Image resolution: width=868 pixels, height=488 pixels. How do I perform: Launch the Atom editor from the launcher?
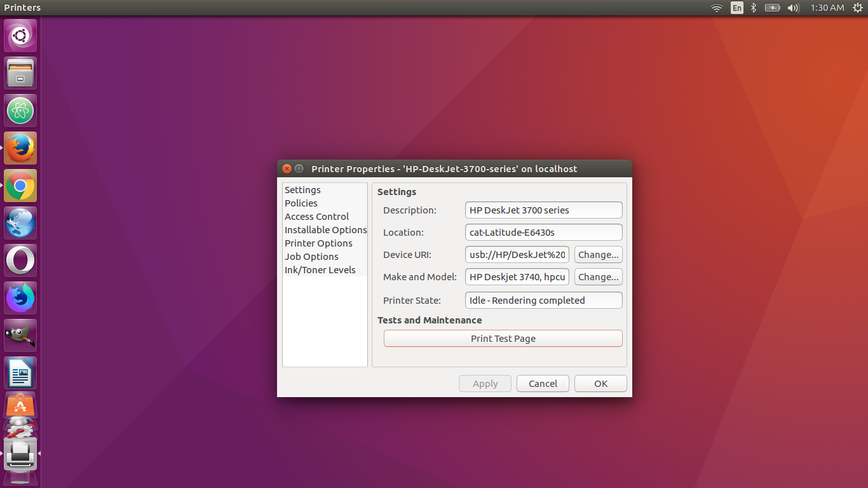20,111
